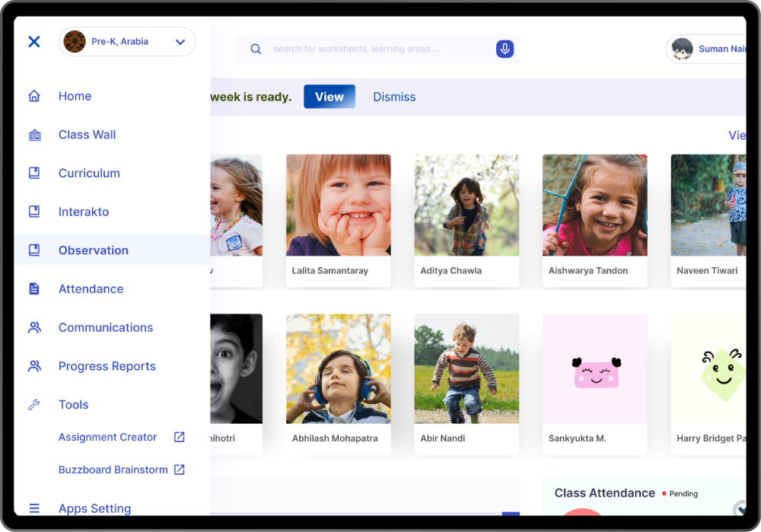Open Progress Reports menu item
This screenshot has height=532, width=761.
coord(107,366)
